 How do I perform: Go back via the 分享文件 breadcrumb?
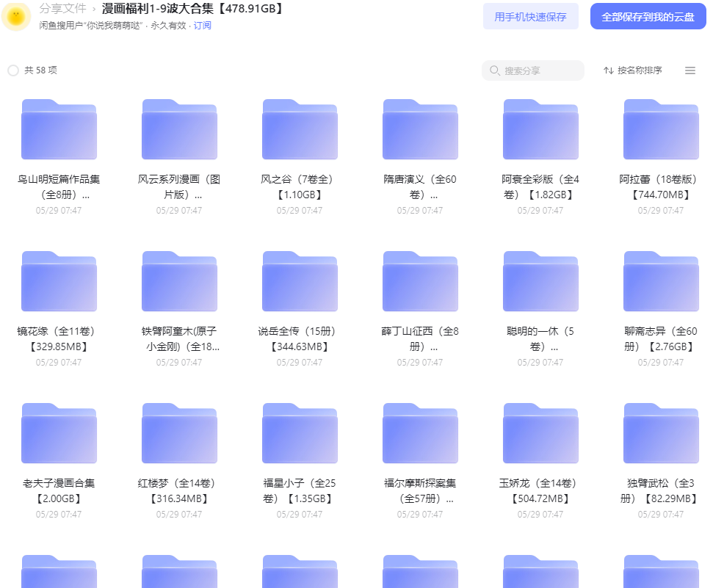(x=62, y=8)
